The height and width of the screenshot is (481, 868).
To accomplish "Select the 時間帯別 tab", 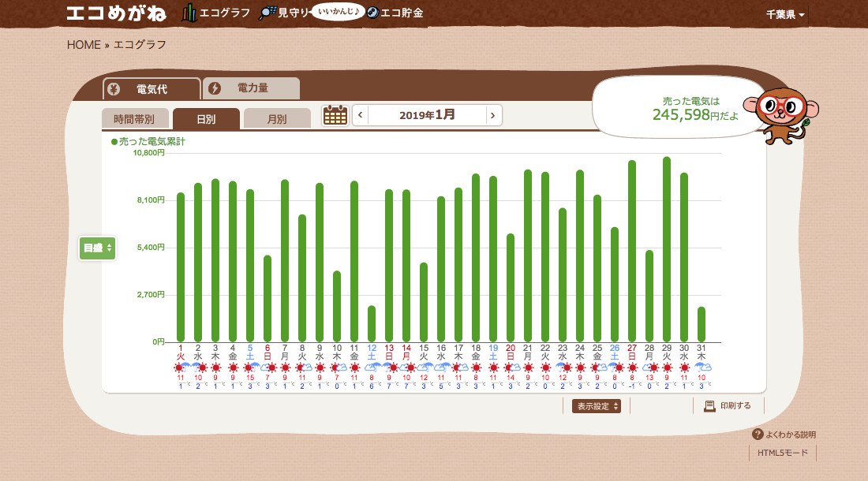I will (134, 119).
